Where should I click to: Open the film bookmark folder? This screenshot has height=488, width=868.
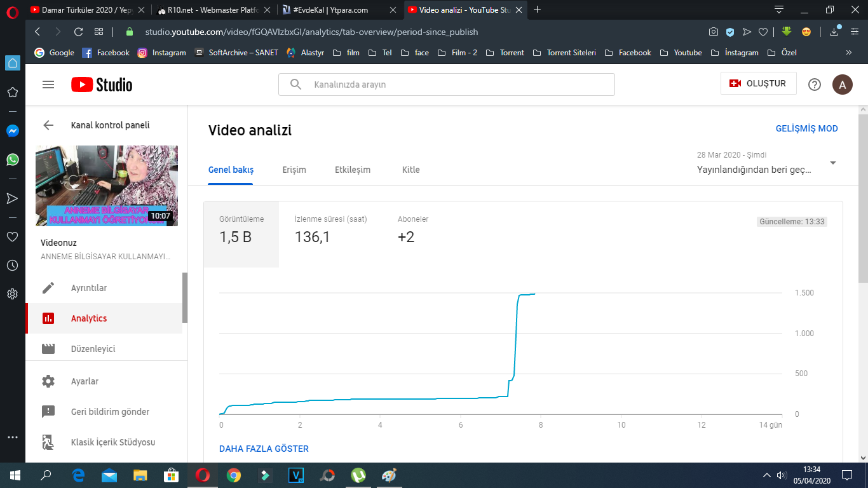click(x=346, y=53)
